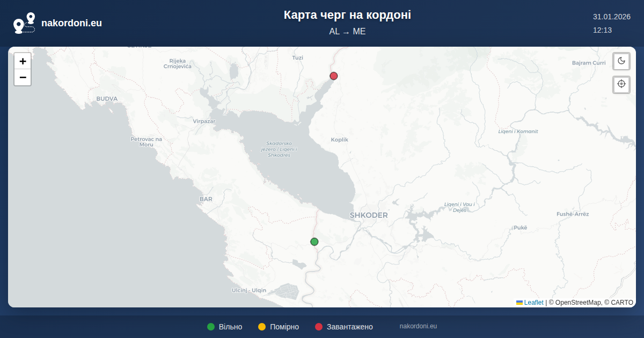Click the green Вільно legend dot
The image size is (644, 338).
point(211,327)
